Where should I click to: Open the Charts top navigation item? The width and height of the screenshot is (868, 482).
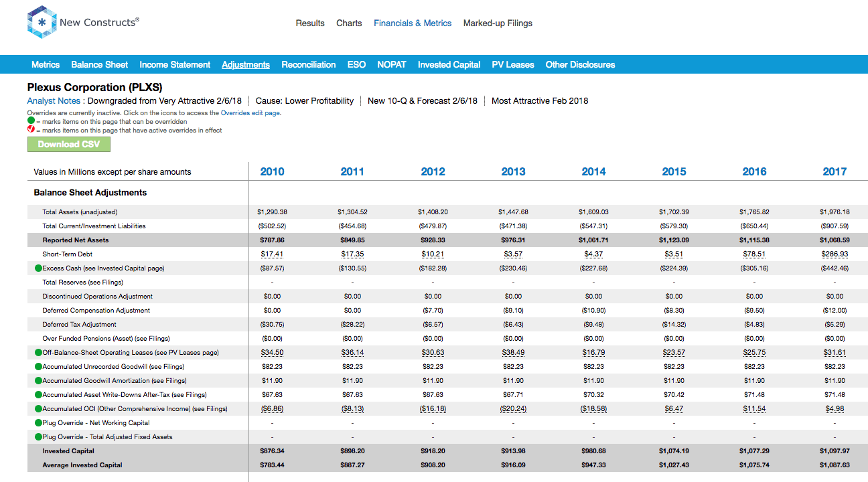tap(349, 23)
